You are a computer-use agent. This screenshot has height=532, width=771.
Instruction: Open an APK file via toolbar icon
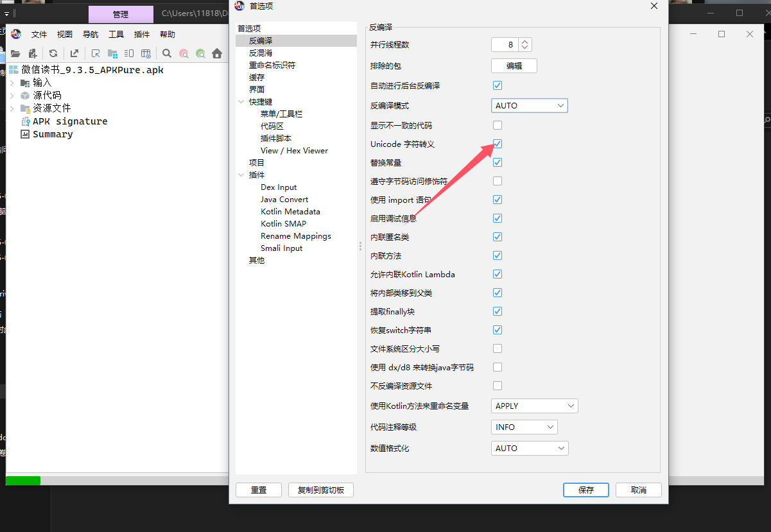(x=16, y=54)
